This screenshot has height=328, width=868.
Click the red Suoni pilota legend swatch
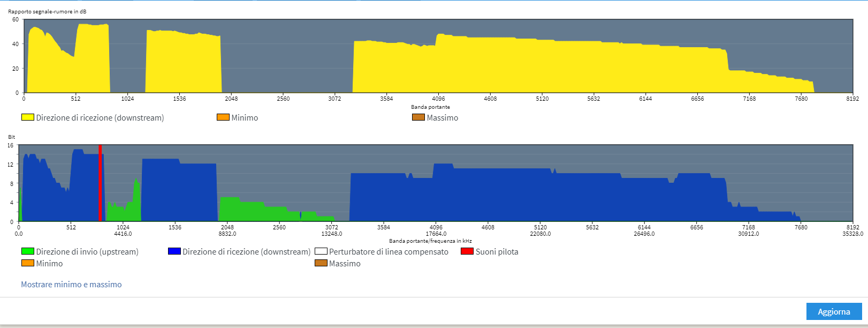coord(467,251)
